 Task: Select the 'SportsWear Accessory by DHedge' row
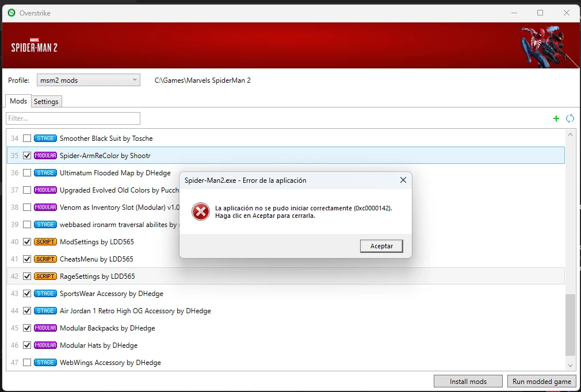pyautogui.click(x=286, y=294)
